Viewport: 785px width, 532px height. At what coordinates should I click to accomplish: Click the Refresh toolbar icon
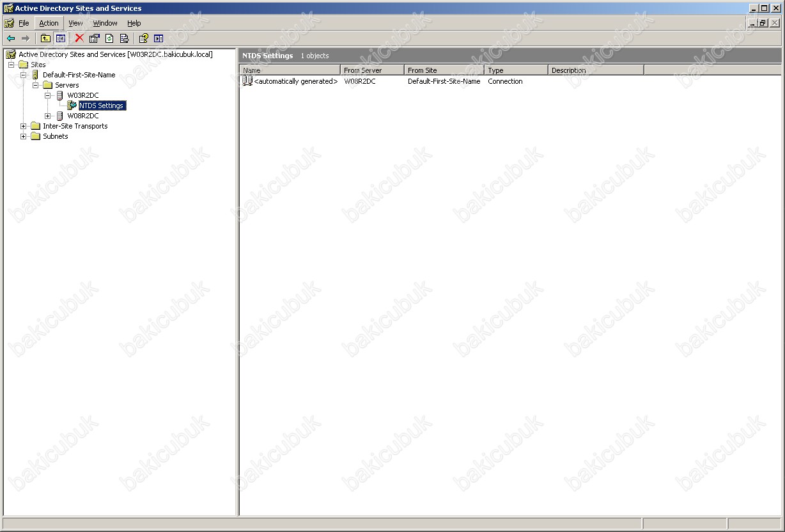(109, 38)
